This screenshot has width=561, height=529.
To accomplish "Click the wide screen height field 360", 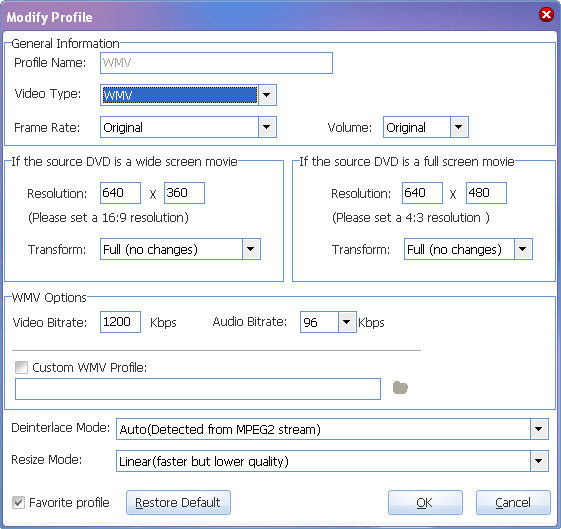I will tap(184, 193).
